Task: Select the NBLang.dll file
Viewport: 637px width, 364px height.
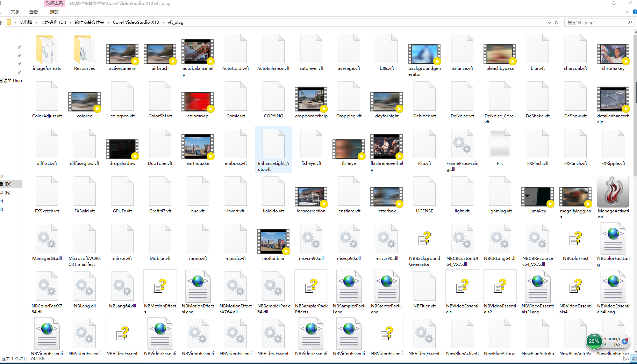Action: click(85, 290)
